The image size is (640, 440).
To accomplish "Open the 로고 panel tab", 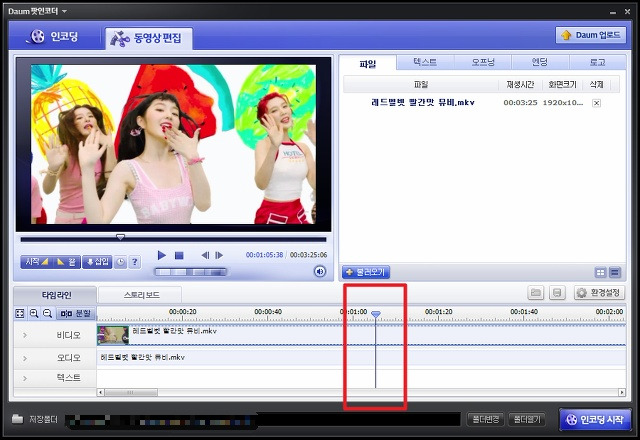I will pyautogui.click(x=598, y=62).
